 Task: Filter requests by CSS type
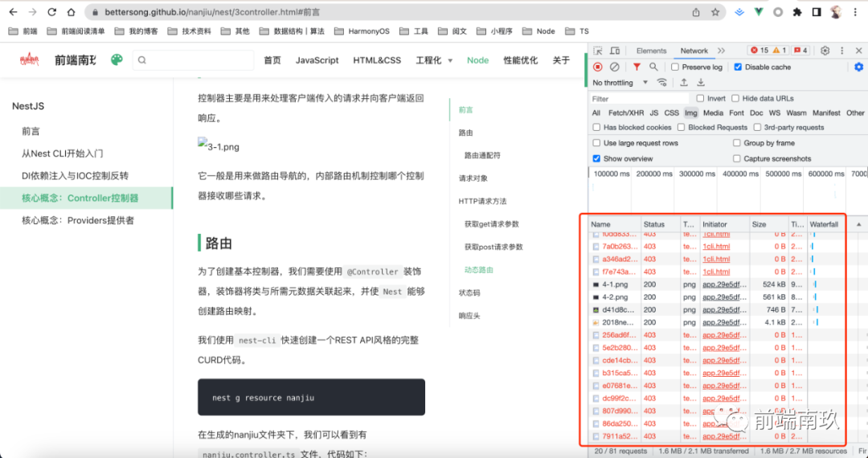coord(671,112)
